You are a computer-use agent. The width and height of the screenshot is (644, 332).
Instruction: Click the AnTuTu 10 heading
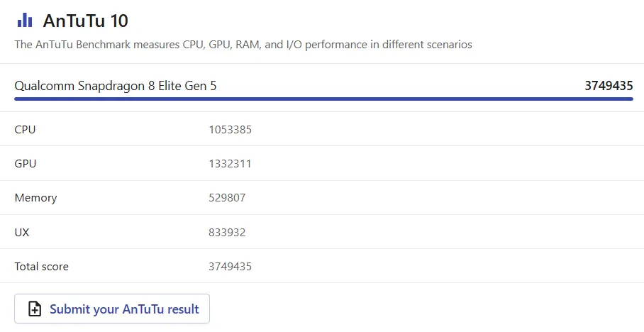pos(86,20)
